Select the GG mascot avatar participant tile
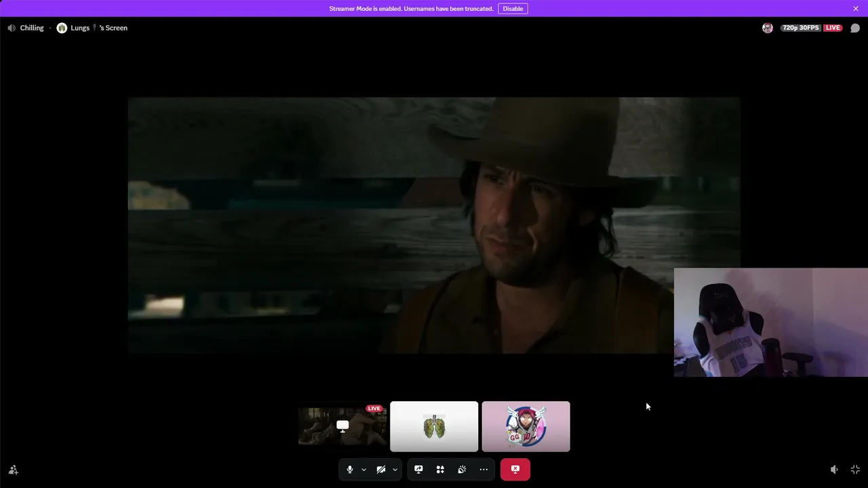 [526, 426]
